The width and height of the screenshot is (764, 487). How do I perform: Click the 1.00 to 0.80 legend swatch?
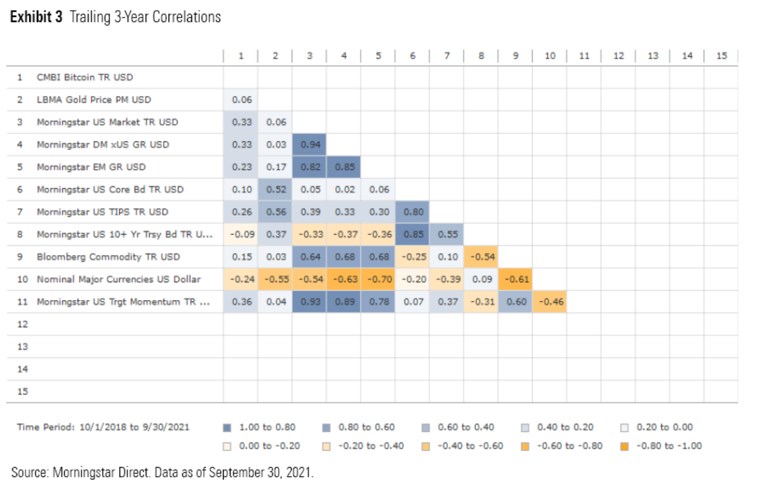pos(230,426)
